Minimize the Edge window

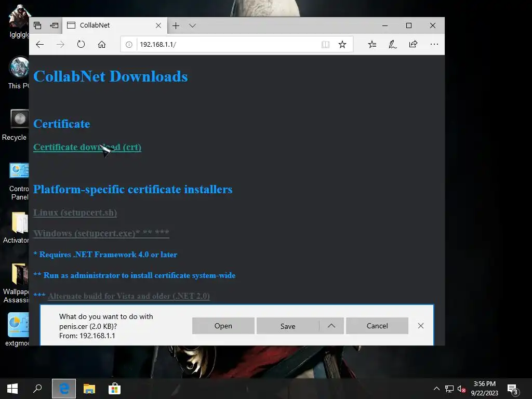(385, 25)
